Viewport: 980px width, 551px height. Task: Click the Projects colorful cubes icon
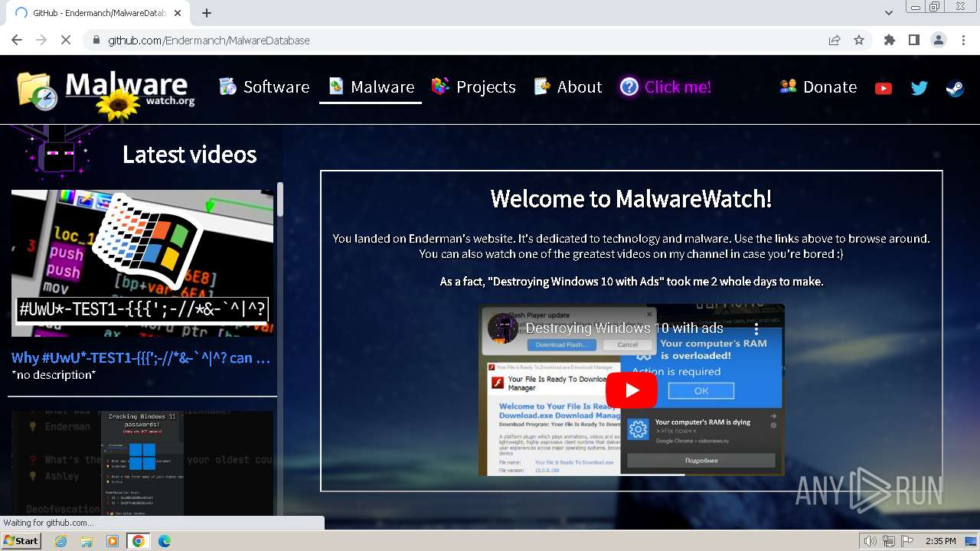439,86
